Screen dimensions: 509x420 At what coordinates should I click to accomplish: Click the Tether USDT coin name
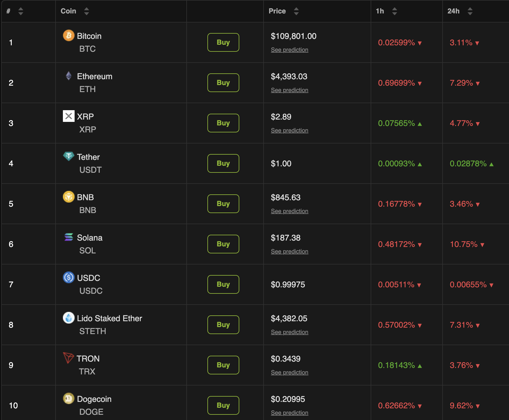click(88, 157)
